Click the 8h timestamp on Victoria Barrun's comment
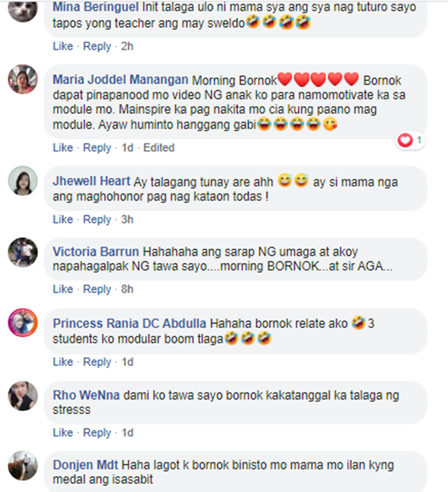448x492 pixels. [x=127, y=289]
